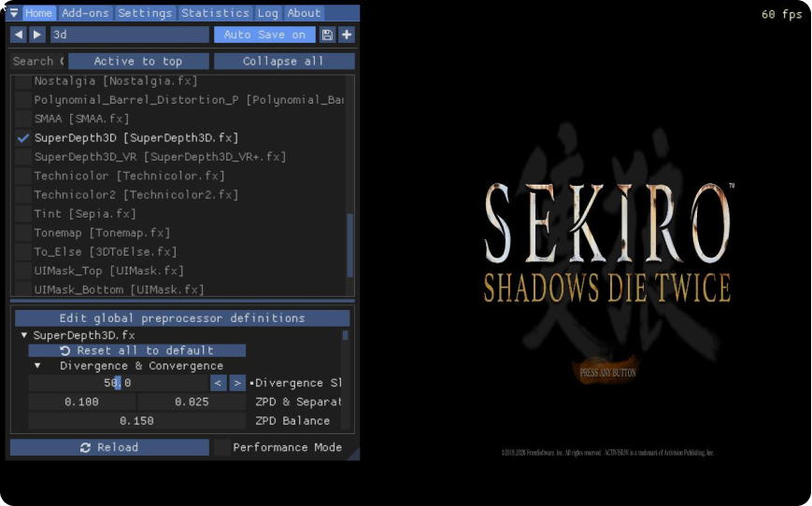Click the Separation value 0.025 field
This screenshot has width=812, height=506.
[x=192, y=402]
